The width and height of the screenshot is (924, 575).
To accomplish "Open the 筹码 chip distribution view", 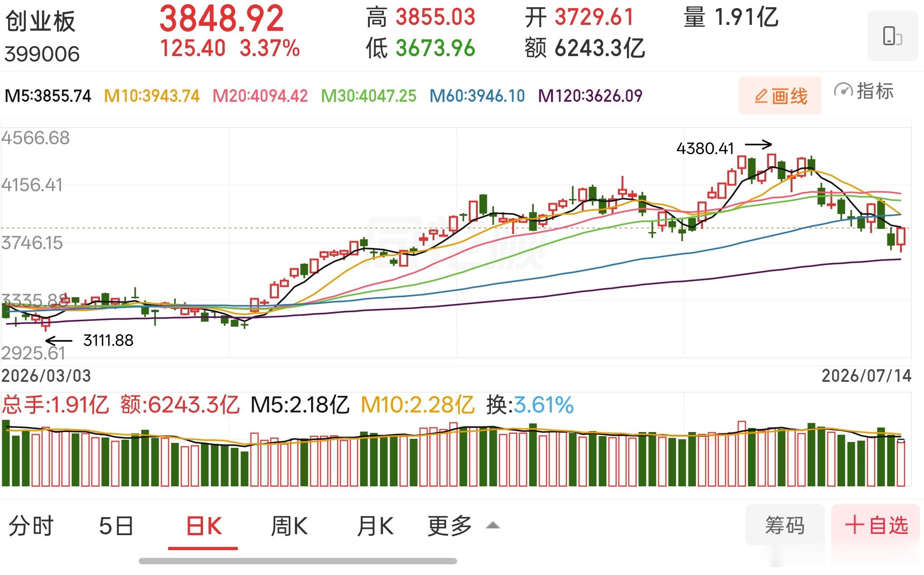I will point(784,525).
